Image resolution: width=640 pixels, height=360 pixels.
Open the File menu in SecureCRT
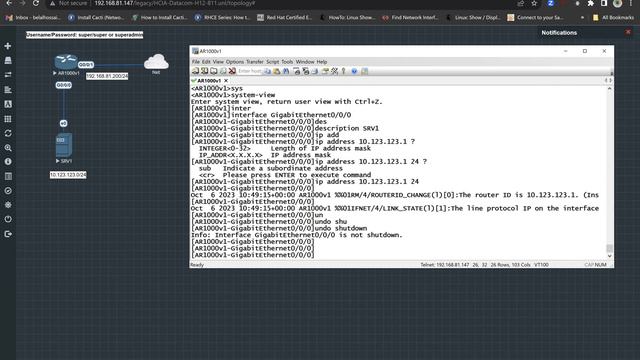point(196,62)
